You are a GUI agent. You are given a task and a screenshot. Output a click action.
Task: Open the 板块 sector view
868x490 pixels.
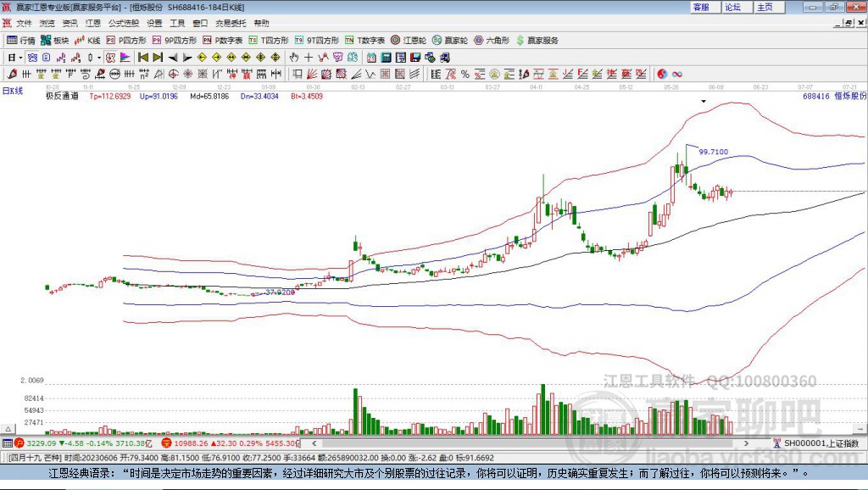tap(54, 41)
